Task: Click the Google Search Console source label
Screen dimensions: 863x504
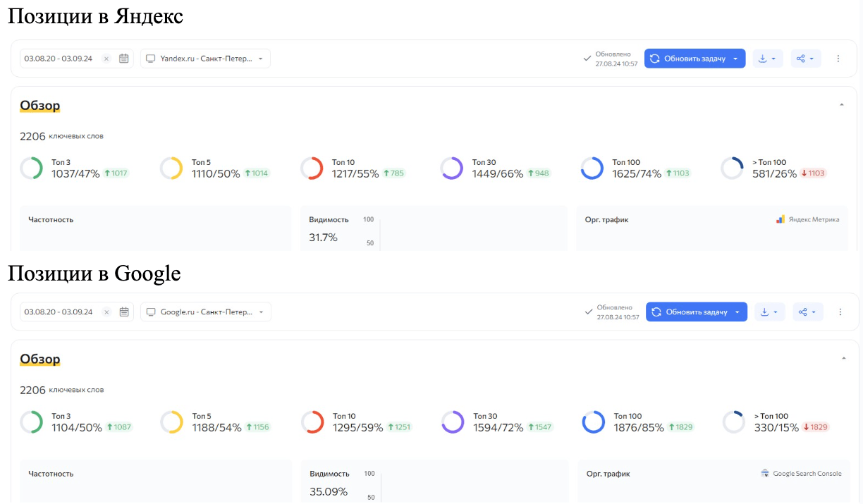Action: coord(802,474)
